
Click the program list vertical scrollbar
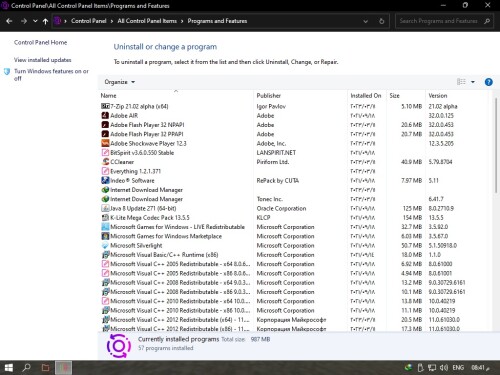(x=495, y=144)
